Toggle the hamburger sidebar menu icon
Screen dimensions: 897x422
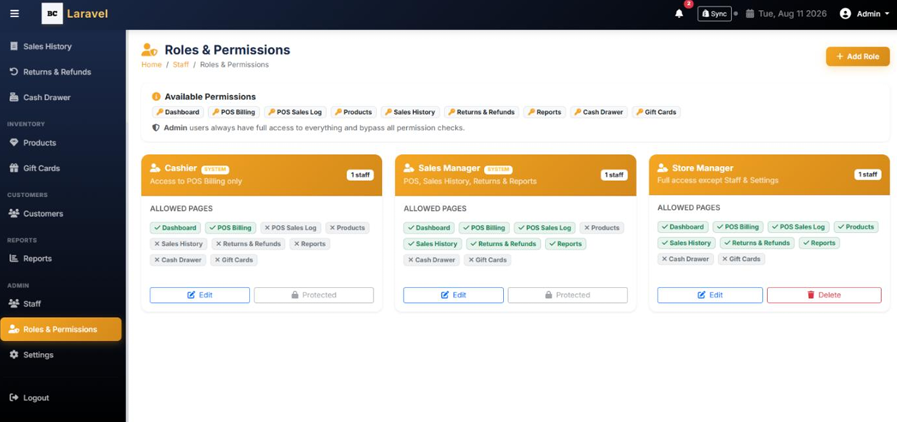15,14
